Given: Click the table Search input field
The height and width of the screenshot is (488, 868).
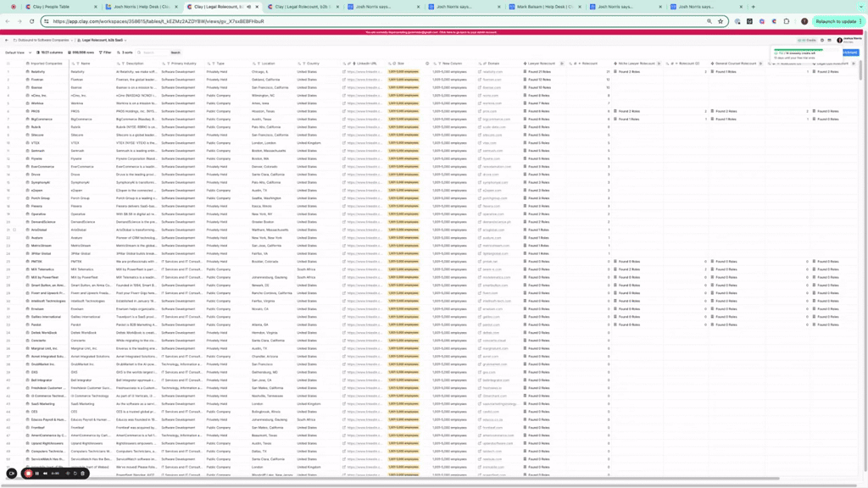Looking at the screenshot, I should pyautogui.click(x=153, y=53).
